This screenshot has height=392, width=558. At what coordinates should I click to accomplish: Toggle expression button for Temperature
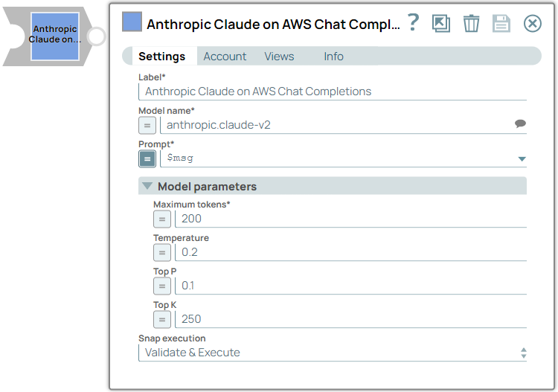162,253
